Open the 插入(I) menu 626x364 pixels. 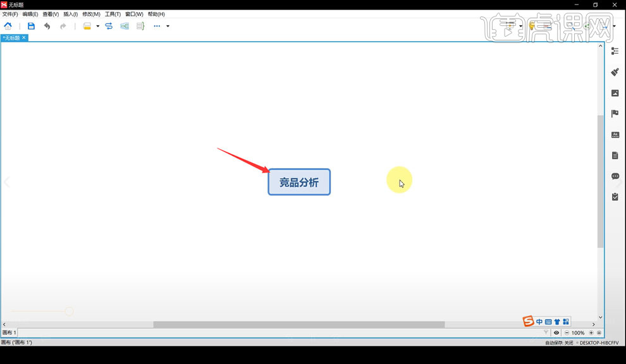click(70, 13)
